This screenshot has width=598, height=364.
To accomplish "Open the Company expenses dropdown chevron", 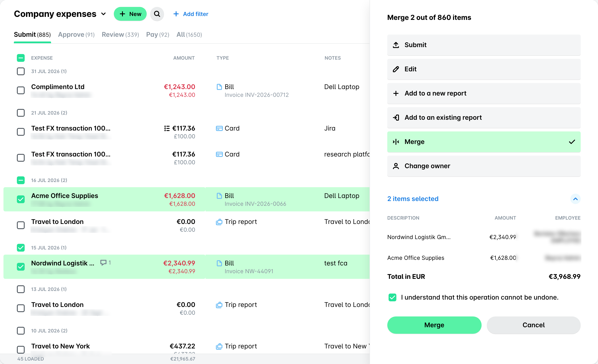I will [103, 14].
